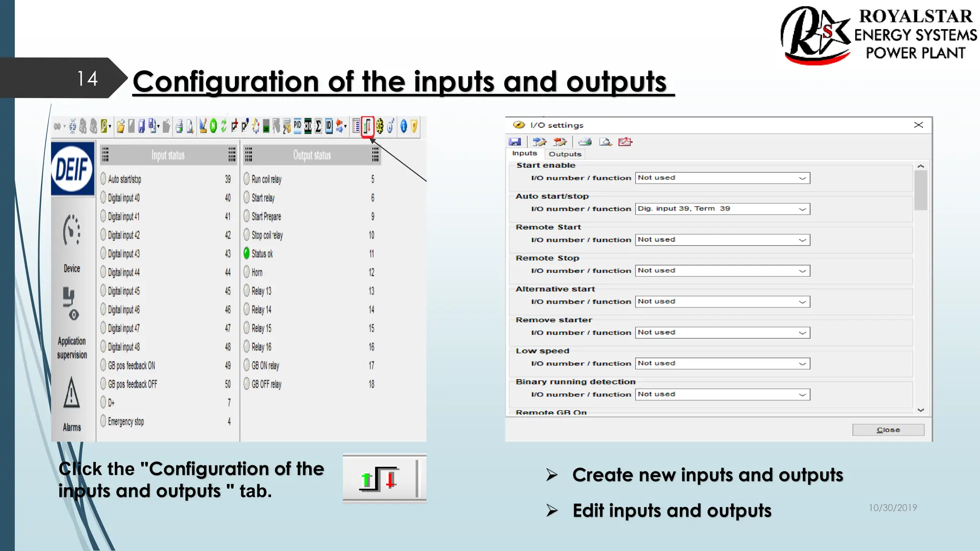Viewport: 980px width, 551px height.
Task: Click the blue information toolbar icon
Action: pos(403,126)
